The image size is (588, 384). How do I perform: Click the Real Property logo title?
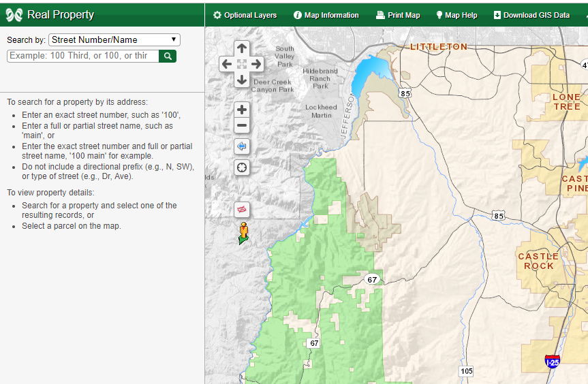point(50,14)
